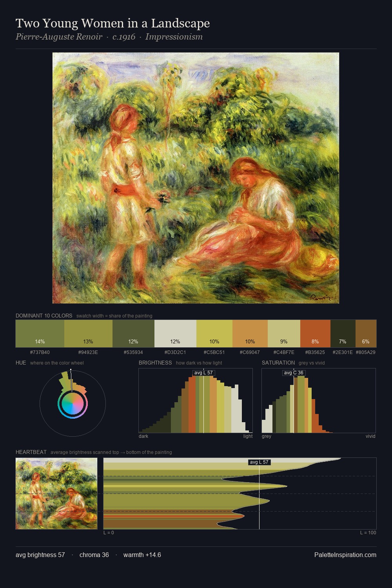Image resolution: width=392 pixels, height=588 pixels.
Task: Open the PaletteInspiration.com link
Action: pyautogui.click(x=345, y=555)
